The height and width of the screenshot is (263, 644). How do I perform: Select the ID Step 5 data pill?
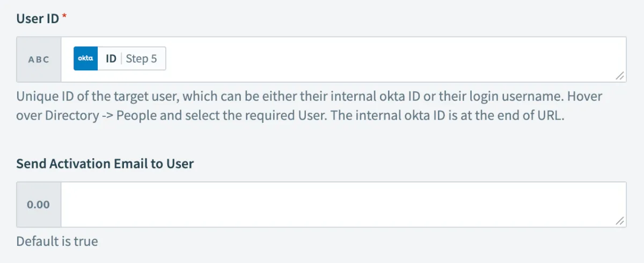(120, 59)
